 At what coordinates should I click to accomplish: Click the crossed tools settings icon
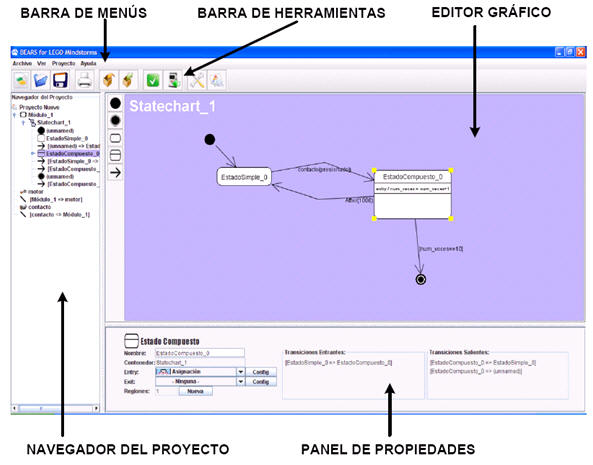pyautogui.click(x=196, y=80)
